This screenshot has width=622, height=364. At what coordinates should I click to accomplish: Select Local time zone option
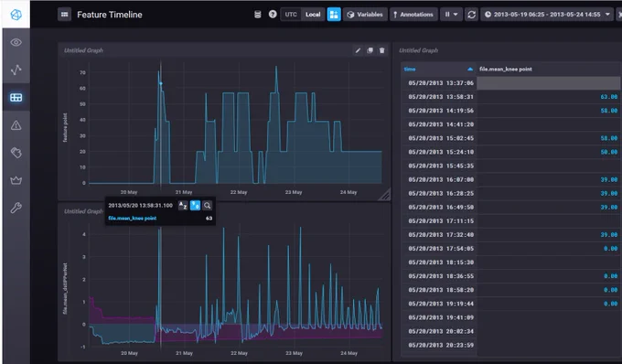[x=313, y=15]
